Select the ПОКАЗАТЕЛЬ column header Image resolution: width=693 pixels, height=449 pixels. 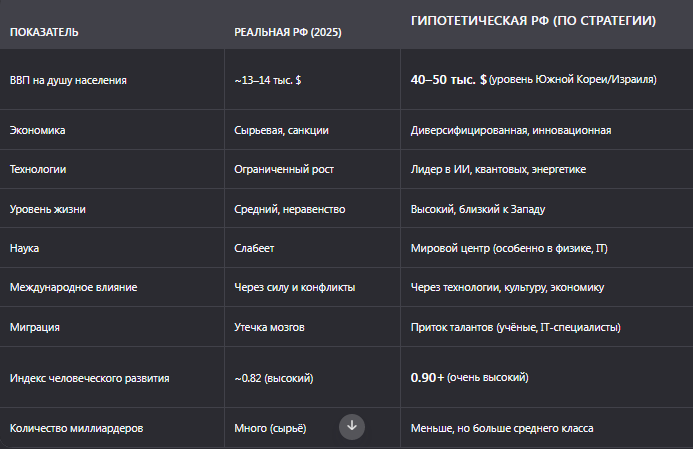[x=44, y=32]
